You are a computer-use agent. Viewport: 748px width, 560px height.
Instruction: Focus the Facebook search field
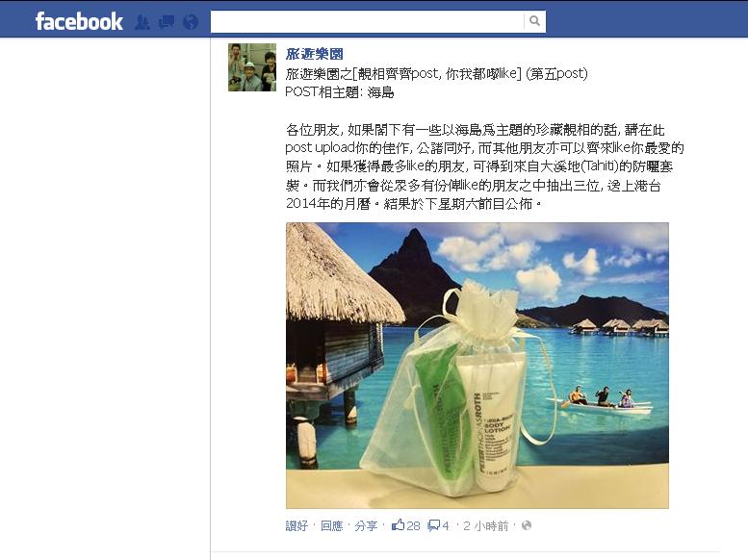pos(368,21)
